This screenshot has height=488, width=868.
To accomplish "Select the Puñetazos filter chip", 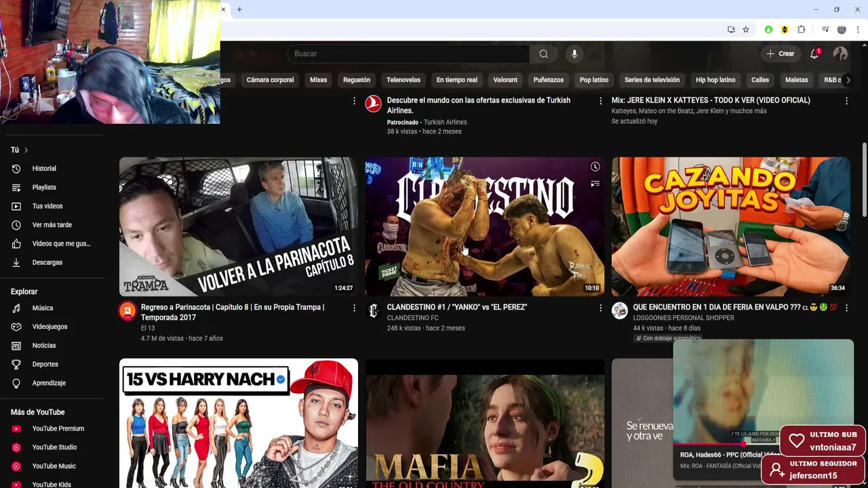I will (x=549, y=80).
